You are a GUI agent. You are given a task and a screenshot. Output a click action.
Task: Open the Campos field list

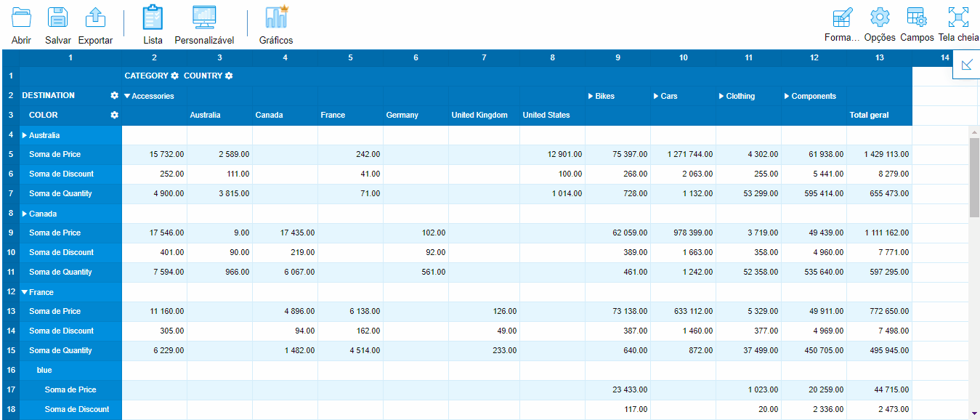[x=917, y=18]
